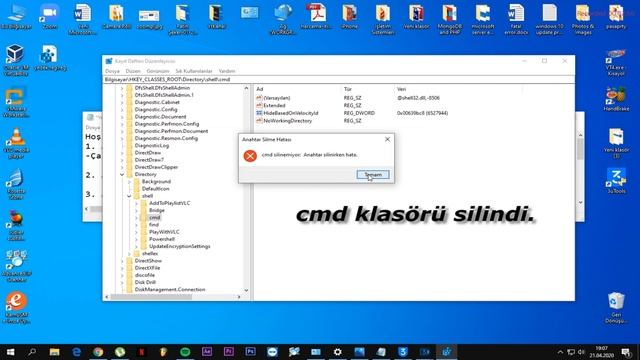Screen dimensions: 640x360
Task: Open Settings gear from the taskbar
Action: pyautogui.click(x=338, y=352)
